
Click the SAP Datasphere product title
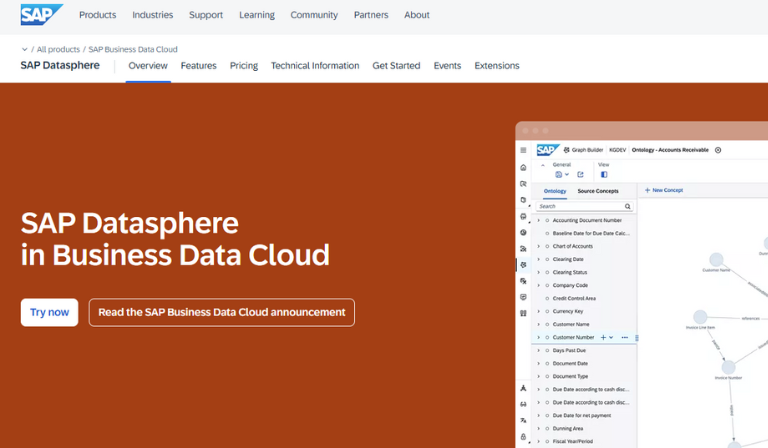tap(60, 65)
